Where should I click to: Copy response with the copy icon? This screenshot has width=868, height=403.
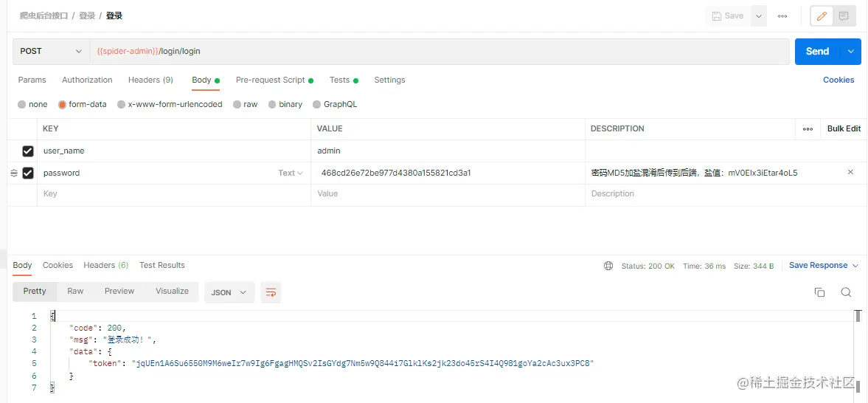pos(819,292)
